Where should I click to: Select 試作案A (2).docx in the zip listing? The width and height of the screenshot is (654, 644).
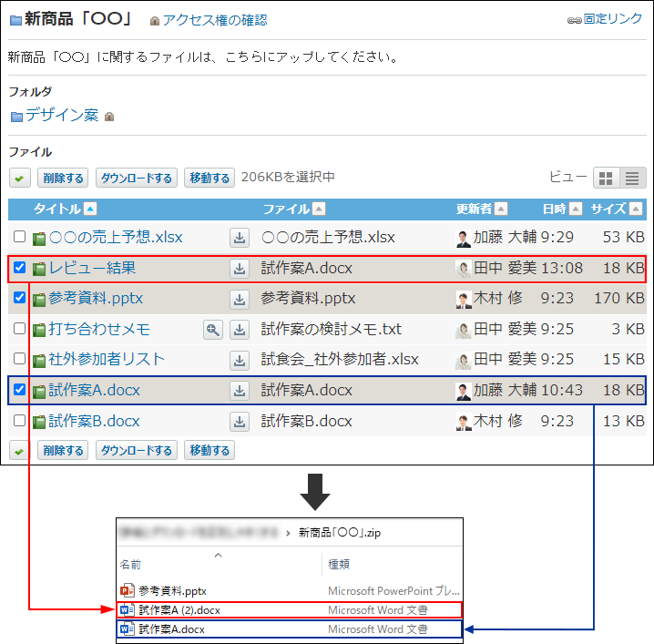[179, 609]
